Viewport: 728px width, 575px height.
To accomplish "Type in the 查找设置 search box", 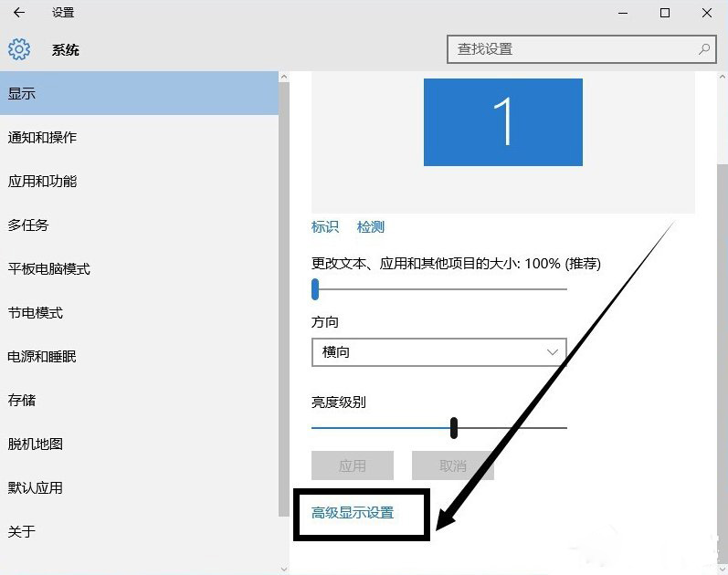I will click(x=571, y=49).
